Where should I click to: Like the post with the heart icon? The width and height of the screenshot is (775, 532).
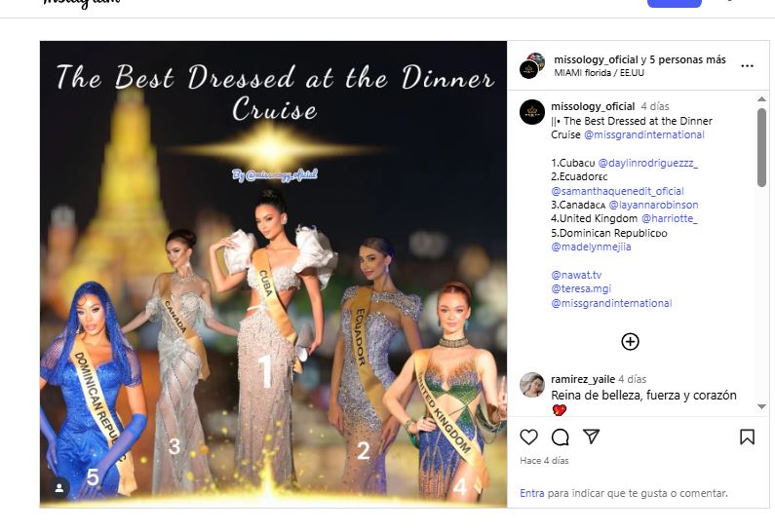coord(528,437)
